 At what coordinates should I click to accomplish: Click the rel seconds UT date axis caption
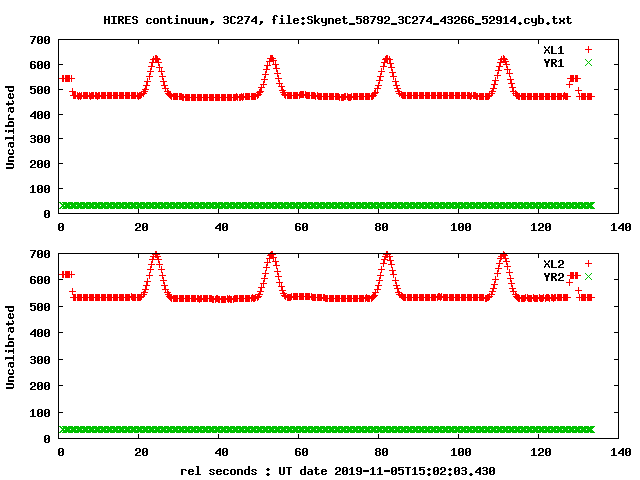point(338,471)
